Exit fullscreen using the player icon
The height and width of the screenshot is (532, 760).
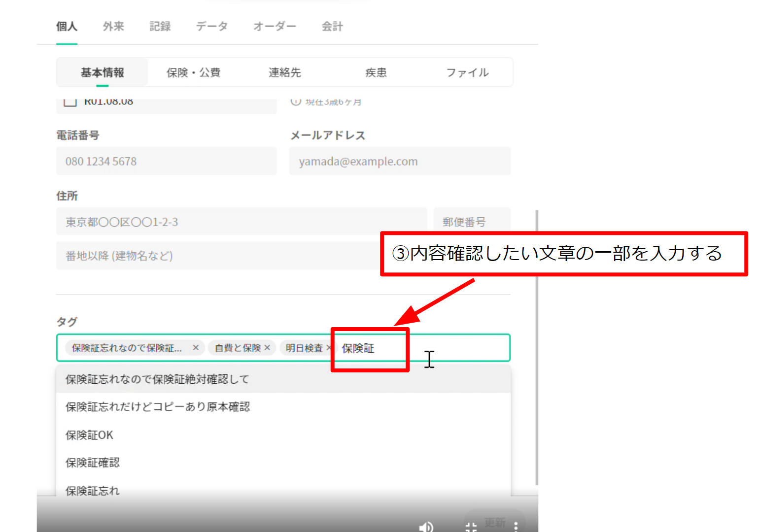[x=471, y=527]
